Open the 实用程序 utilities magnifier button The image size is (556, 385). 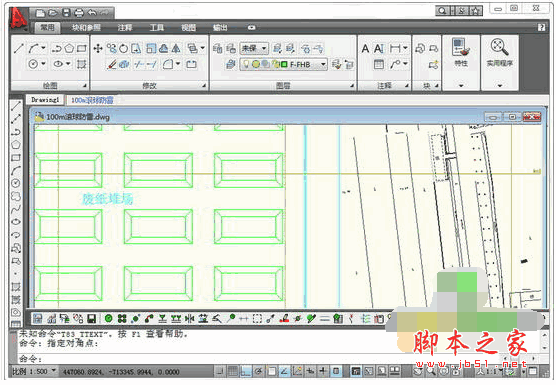coord(500,52)
